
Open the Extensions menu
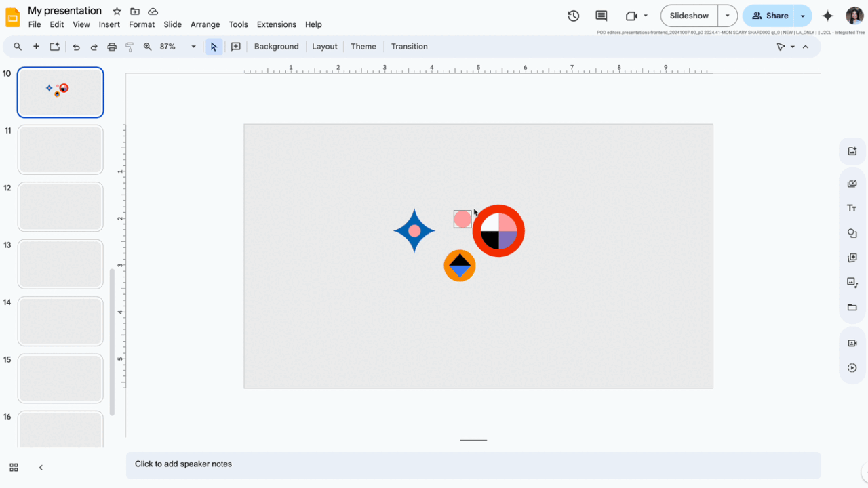277,24
